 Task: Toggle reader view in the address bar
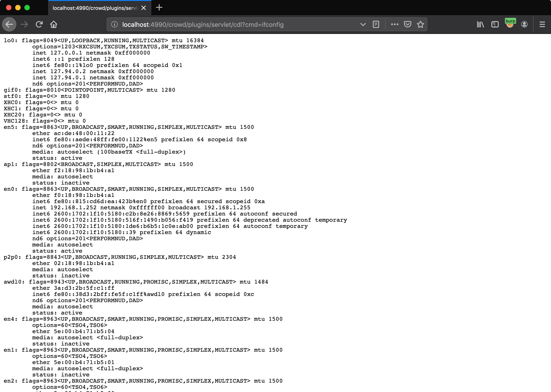click(x=376, y=24)
